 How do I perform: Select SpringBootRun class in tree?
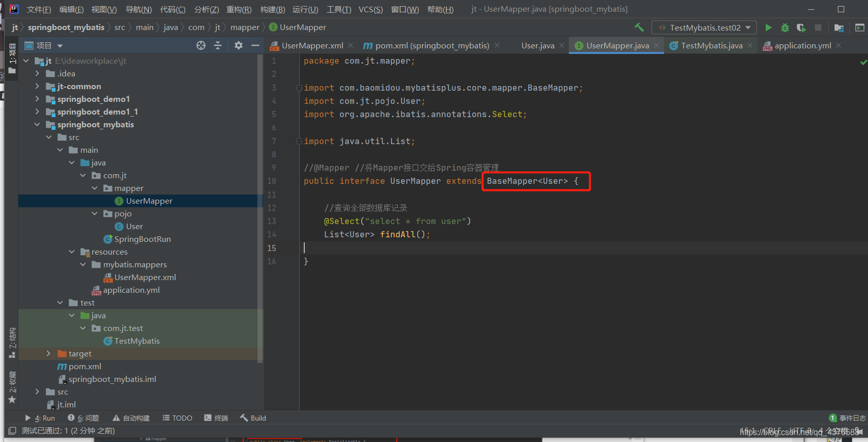click(142, 239)
